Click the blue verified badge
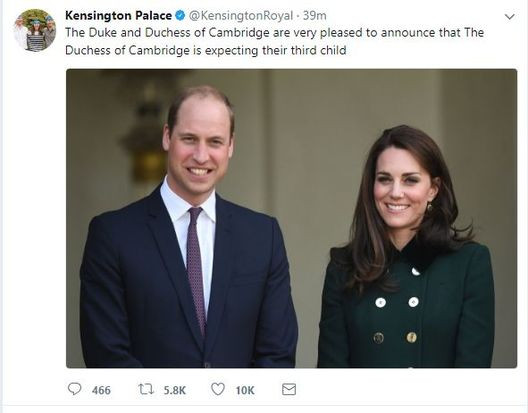The width and height of the screenshot is (528, 413). [180, 15]
